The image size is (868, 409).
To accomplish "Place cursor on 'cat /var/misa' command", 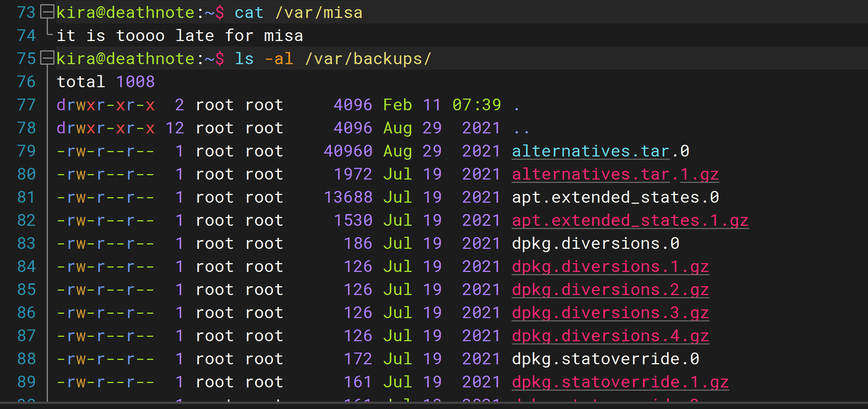I will [x=298, y=13].
